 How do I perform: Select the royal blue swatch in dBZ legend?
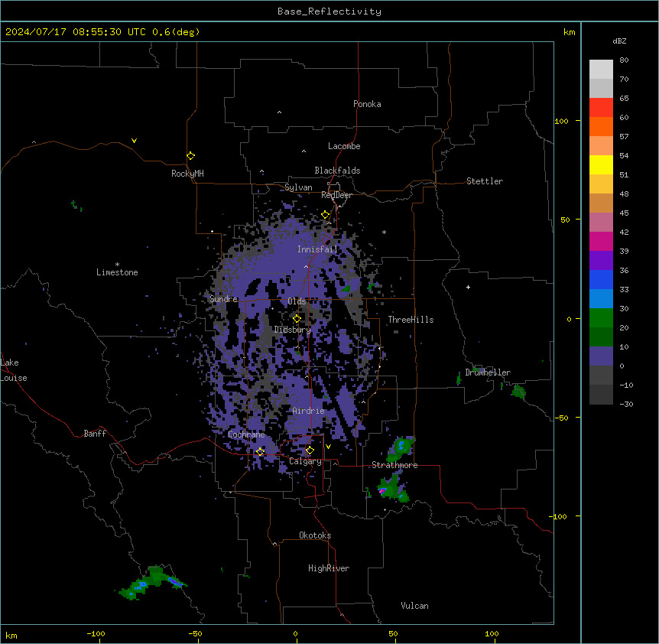click(601, 279)
